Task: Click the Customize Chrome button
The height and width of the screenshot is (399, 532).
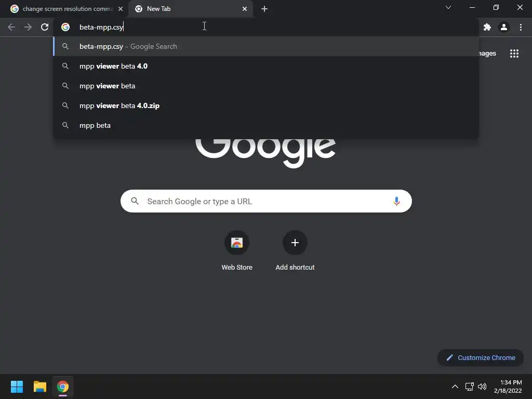Action: tap(481, 357)
